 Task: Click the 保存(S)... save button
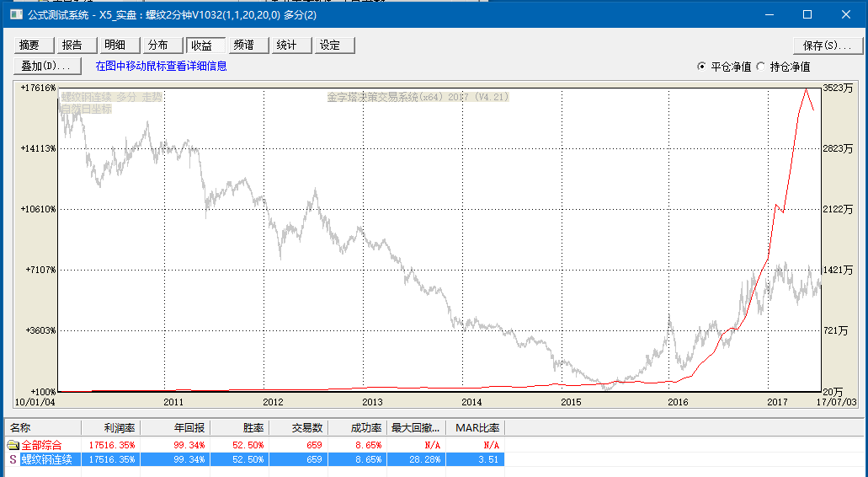[x=828, y=46]
